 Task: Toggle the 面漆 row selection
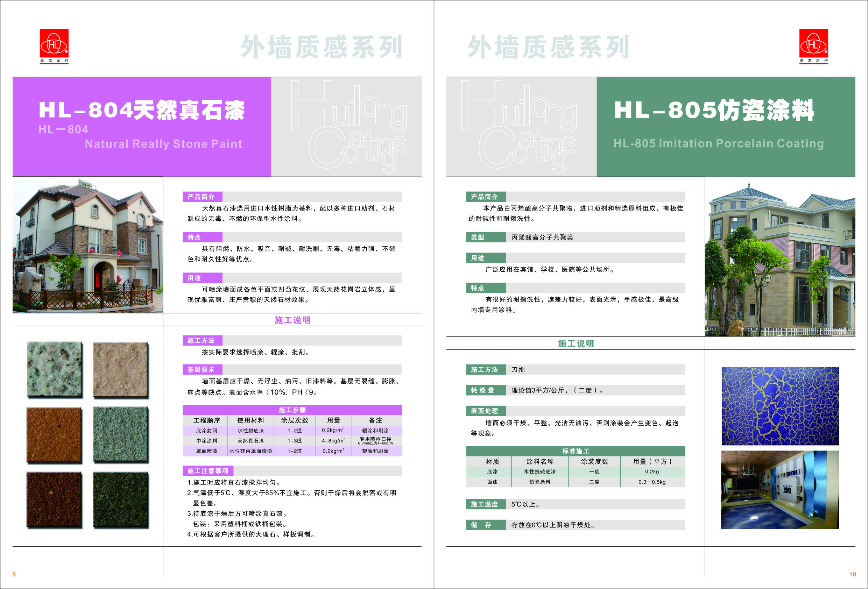click(523, 482)
